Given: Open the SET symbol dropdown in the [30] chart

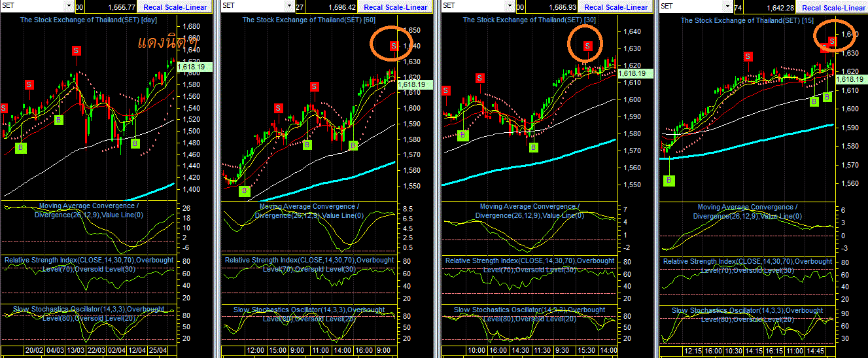Looking at the screenshot, I should [510, 7].
